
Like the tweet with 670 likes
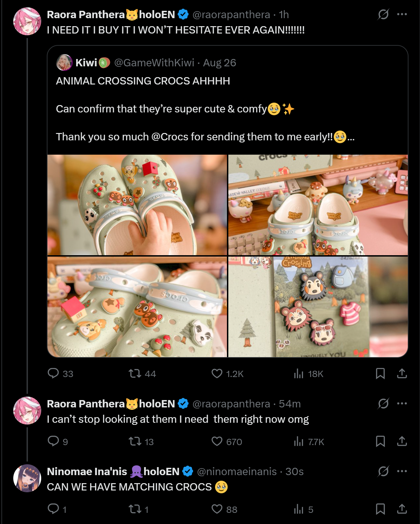coord(217,442)
